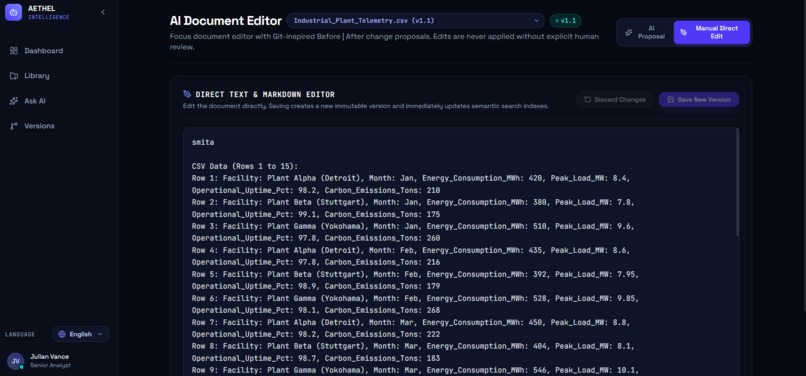Click the Row 9 Plant Gamma Mar line
Image resolution: width=806 pixels, height=376 pixels.
pos(415,370)
